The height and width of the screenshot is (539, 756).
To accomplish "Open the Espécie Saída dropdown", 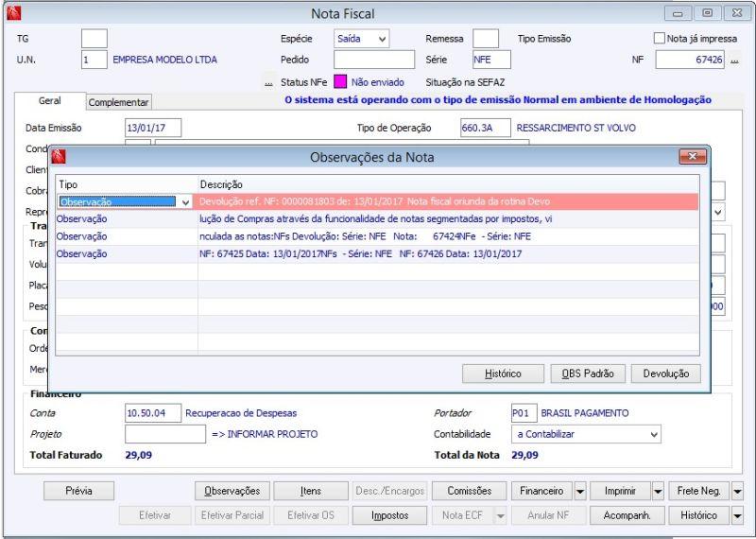I will pos(383,39).
